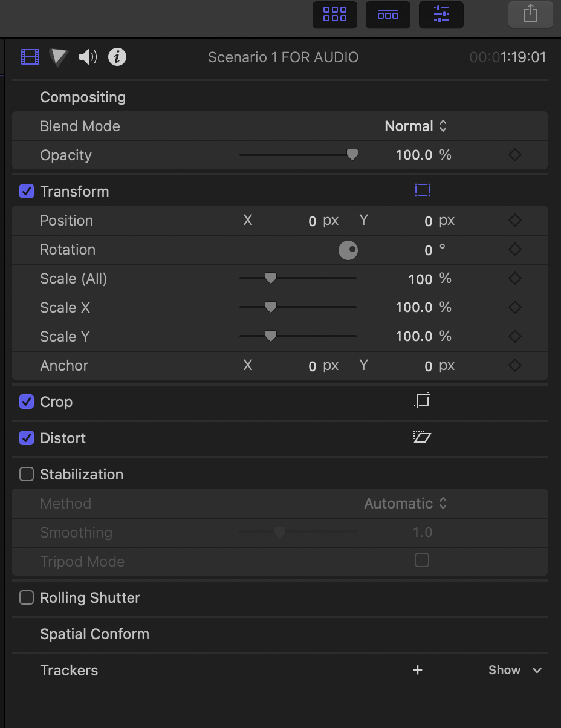Add a new tracker with plus button
This screenshot has width=561, height=728.
click(x=418, y=670)
